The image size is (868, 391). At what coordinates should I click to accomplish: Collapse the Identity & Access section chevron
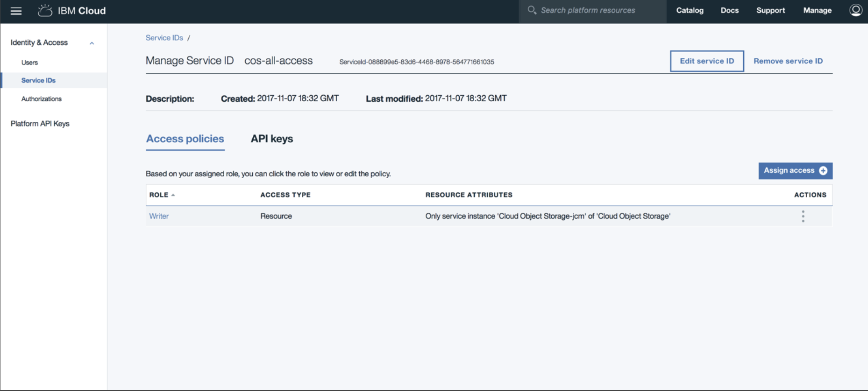point(92,43)
